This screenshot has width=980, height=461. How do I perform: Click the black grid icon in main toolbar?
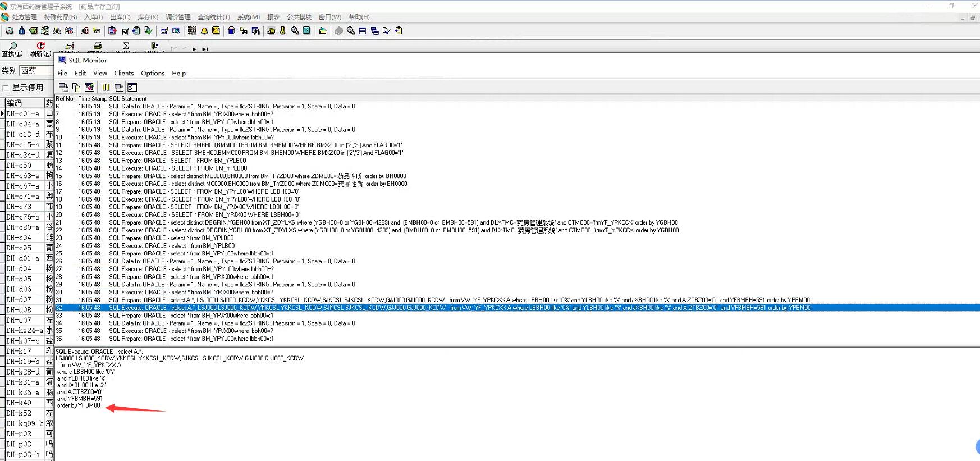click(x=192, y=31)
